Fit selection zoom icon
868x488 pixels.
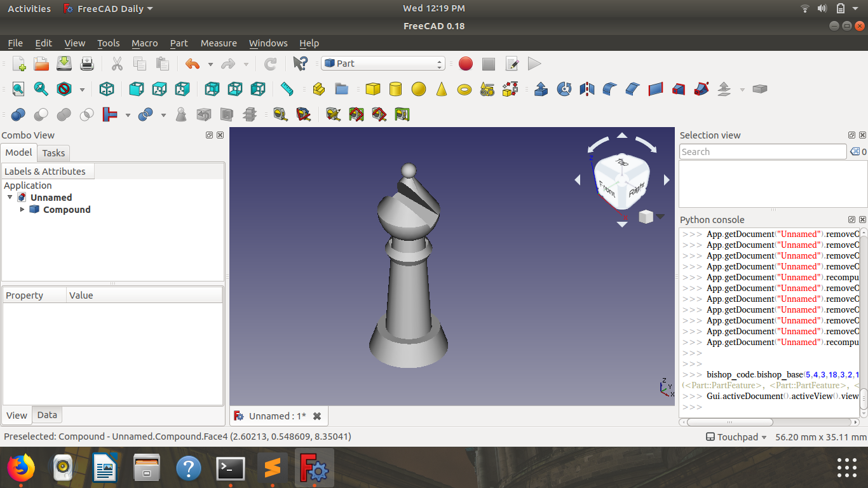coord(41,89)
